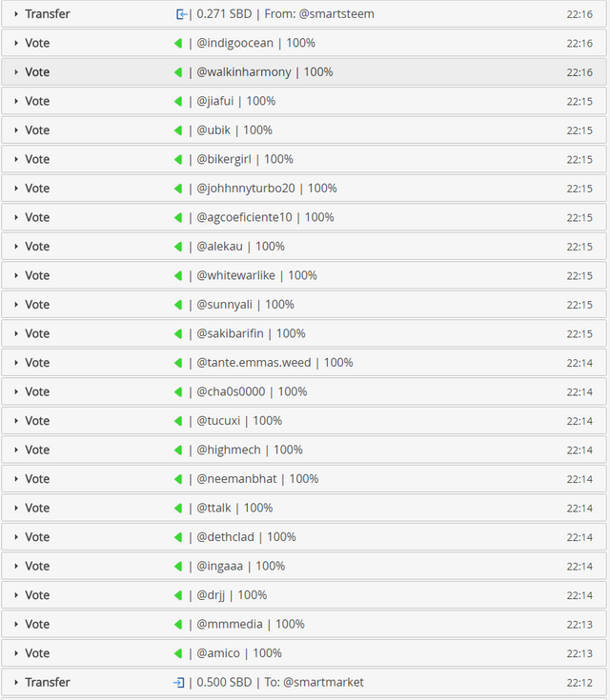Open the @tante.emmas.weed account link
Viewport: 610px width, 700px height.
coord(254,363)
